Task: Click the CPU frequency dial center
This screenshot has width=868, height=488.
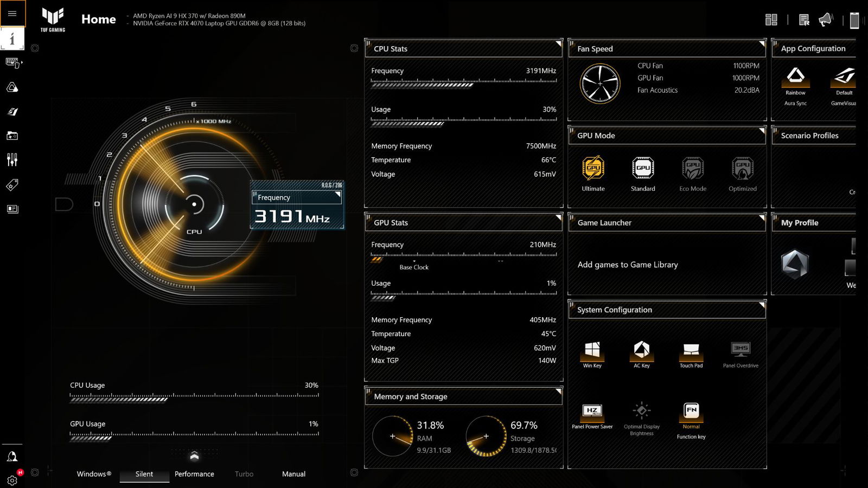Action: coord(194,204)
